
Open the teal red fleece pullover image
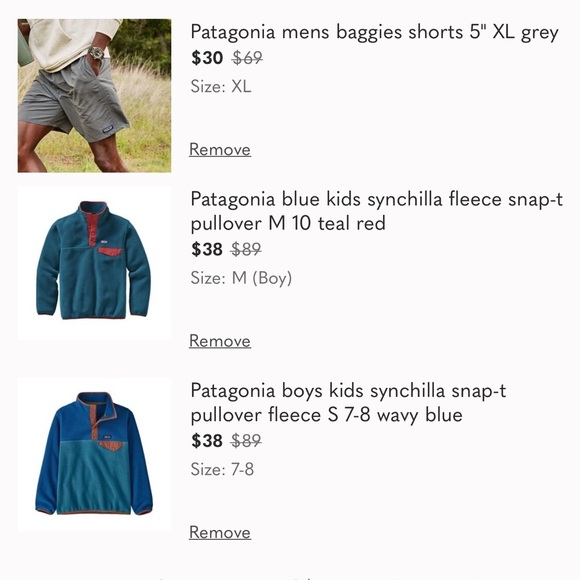pyautogui.click(x=94, y=263)
